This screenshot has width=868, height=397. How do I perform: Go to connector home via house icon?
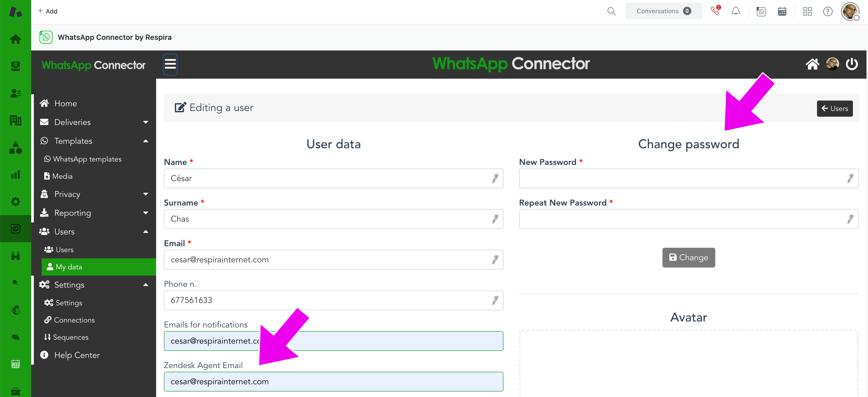point(812,64)
